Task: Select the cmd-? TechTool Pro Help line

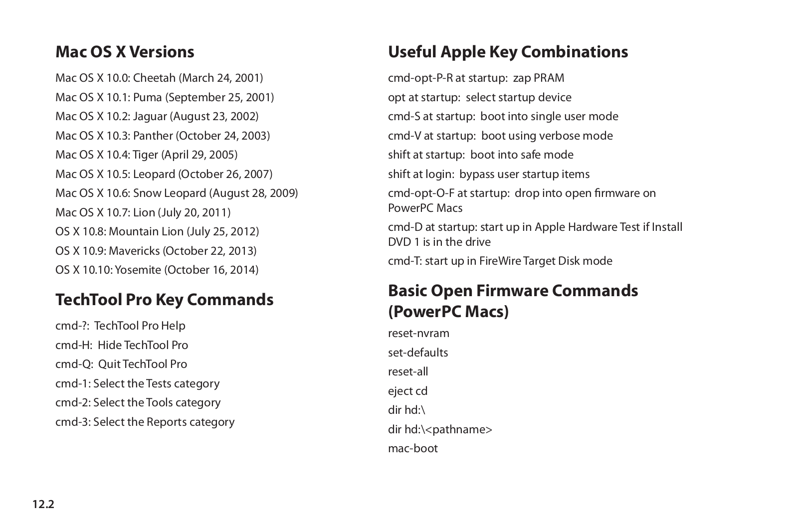Action: (x=120, y=326)
